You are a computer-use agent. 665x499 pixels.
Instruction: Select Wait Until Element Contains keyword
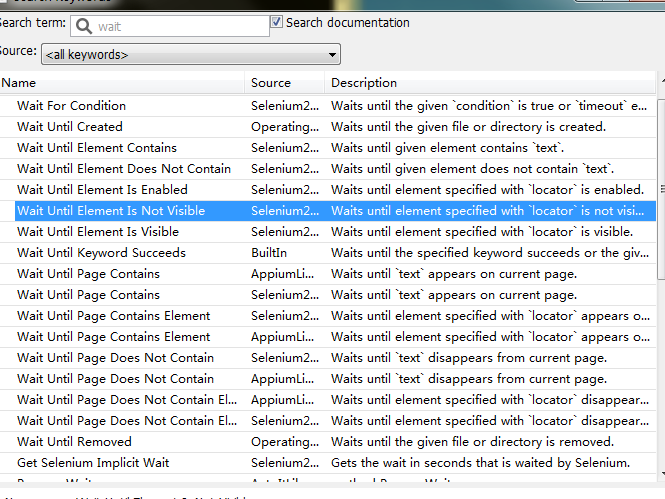pos(96,148)
